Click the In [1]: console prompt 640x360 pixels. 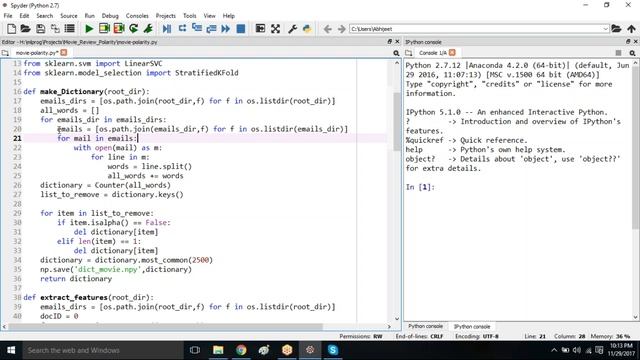point(420,187)
